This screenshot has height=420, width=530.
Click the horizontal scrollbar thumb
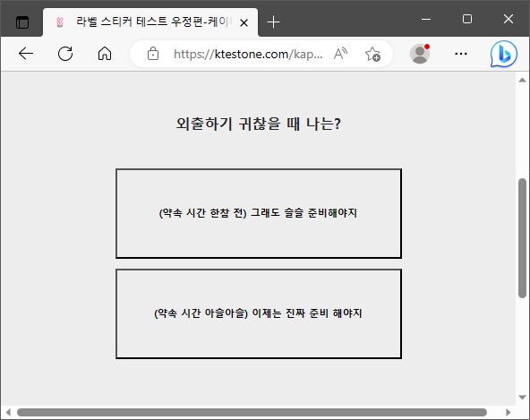pos(252,412)
